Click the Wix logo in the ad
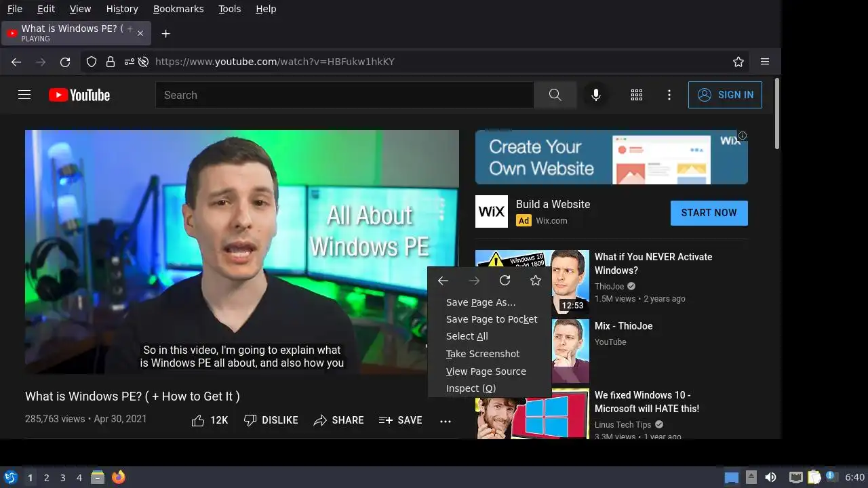Viewport: 868px width, 488px height. 492,211
